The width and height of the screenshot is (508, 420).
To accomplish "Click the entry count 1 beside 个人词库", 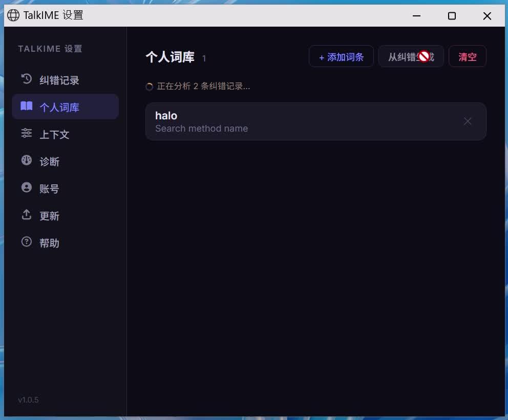I will (204, 58).
